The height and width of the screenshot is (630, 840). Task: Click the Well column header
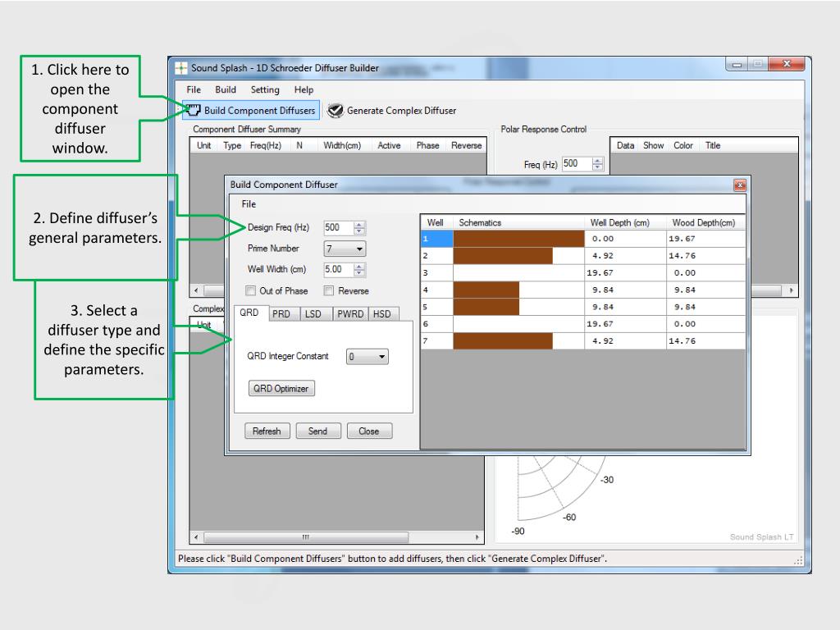coord(436,222)
